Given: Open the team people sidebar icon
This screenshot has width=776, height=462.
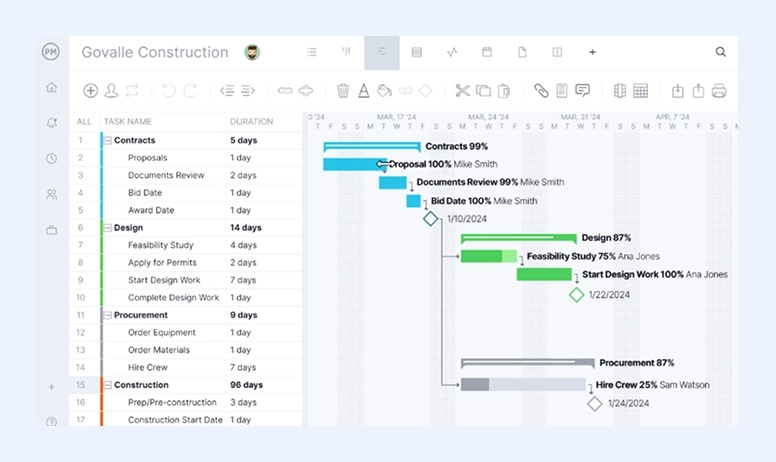Looking at the screenshot, I should click(x=51, y=194).
